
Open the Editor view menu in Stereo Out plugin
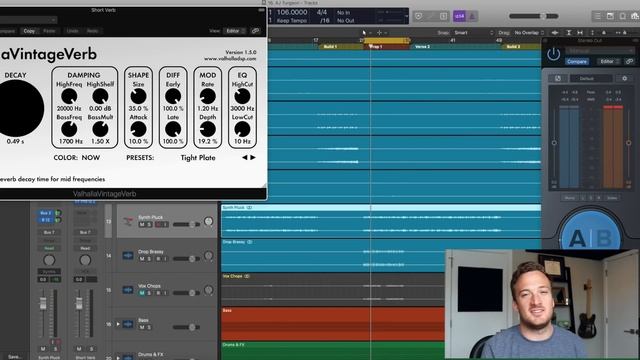(x=609, y=62)
